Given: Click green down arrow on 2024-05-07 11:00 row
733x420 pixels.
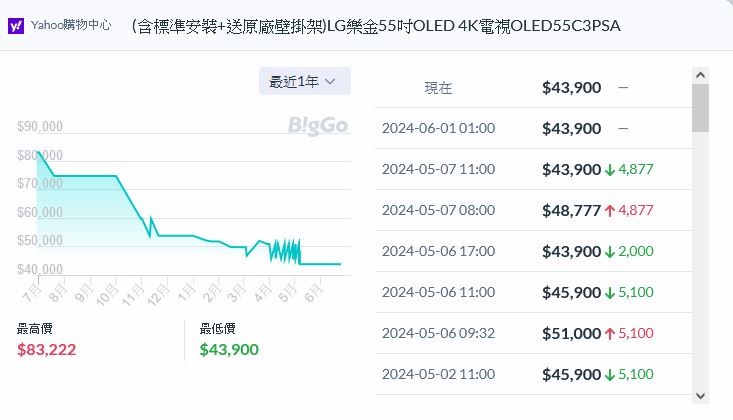Looking at the screenshot, I should click(x=610, y=170).
